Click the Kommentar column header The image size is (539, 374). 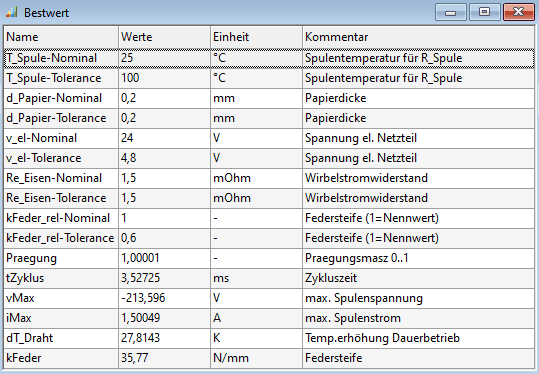(418, 37)
